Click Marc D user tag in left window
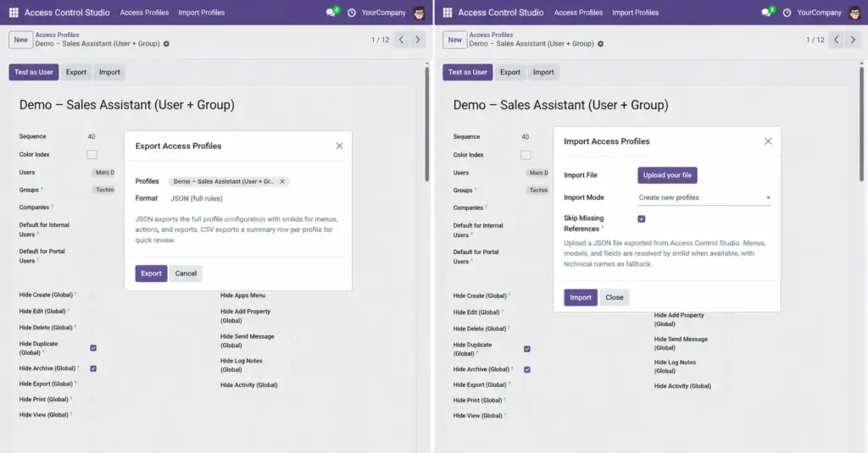Screen dimensions: 868x453 (x=104, y=173)
